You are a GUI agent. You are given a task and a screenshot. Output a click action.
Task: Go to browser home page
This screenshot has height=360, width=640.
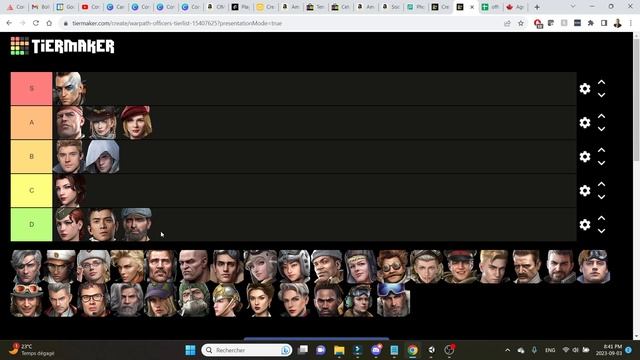click(49, 23)
